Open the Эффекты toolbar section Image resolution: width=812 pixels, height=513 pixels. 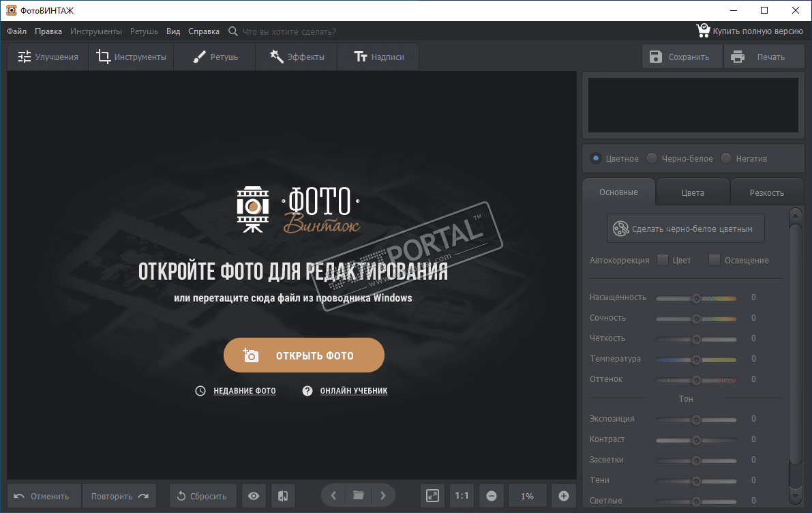(x=297, y=57)
